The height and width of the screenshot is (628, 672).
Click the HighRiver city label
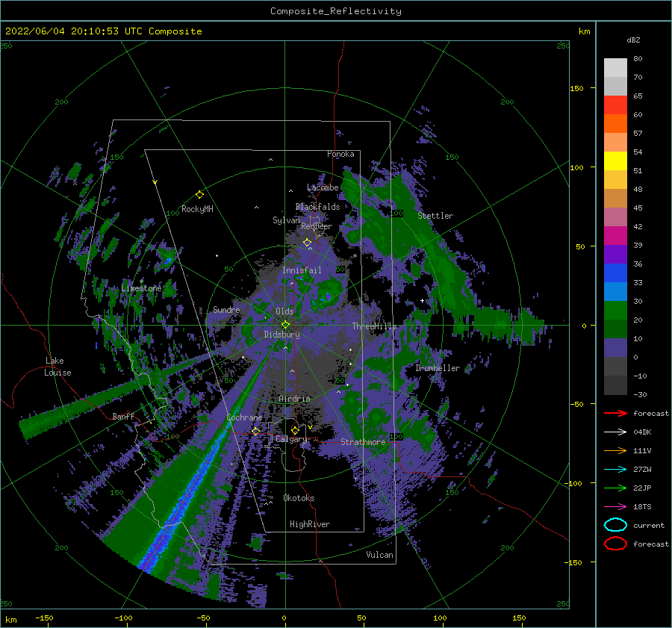[310, 524]
